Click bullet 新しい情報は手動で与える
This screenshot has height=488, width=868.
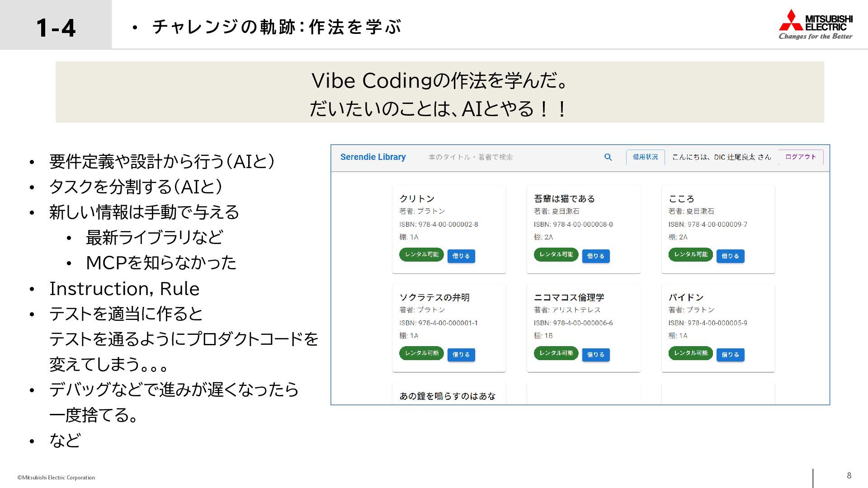(144, 212)
